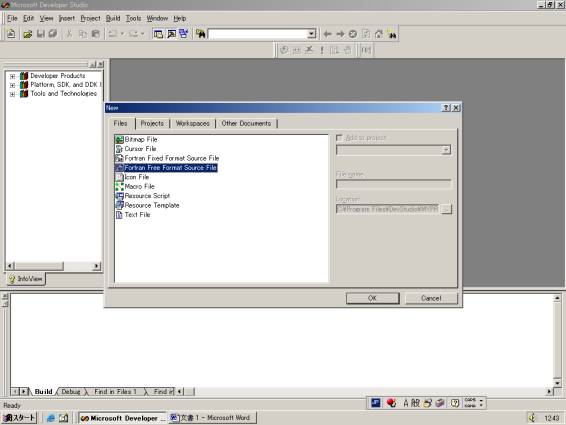This screenshot has width=566, height=425.
Task: Click the Internet Explorer quick launch icon
Action: coord(51,418)
